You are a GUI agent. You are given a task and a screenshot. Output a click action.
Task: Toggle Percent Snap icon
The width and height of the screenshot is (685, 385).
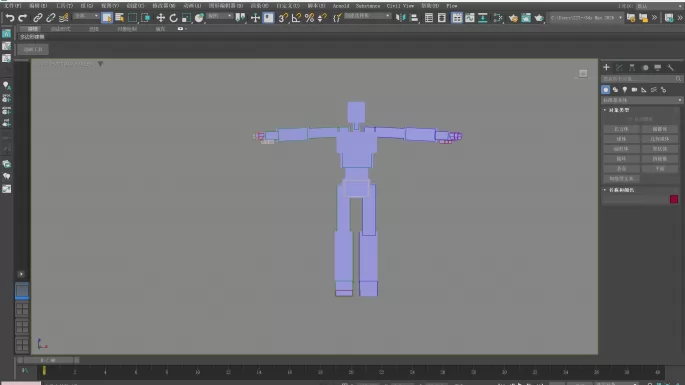(309, 17)
